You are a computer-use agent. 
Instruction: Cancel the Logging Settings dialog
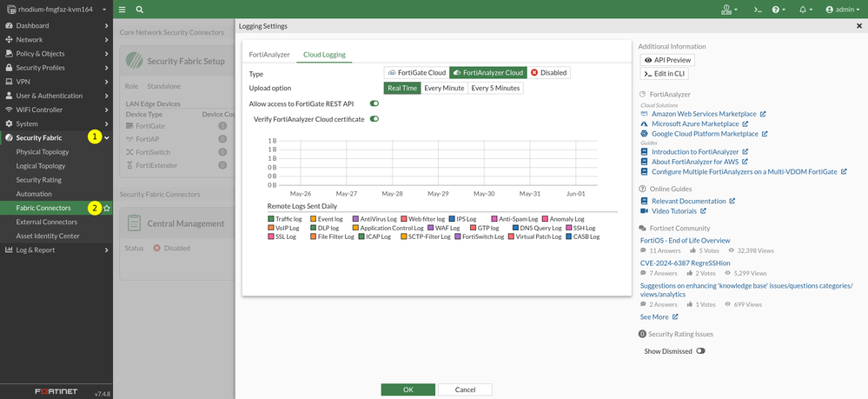click(x=465, y=389)
